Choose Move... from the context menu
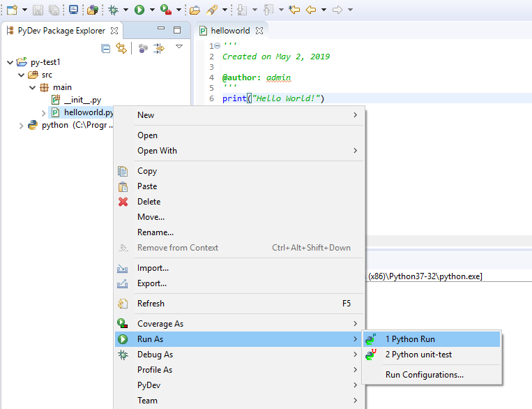 (240, 217)
